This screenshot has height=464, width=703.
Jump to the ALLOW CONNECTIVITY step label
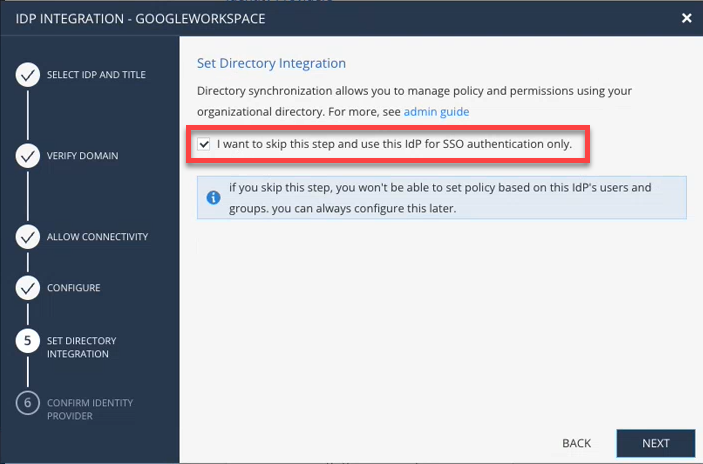coord(97,237)
